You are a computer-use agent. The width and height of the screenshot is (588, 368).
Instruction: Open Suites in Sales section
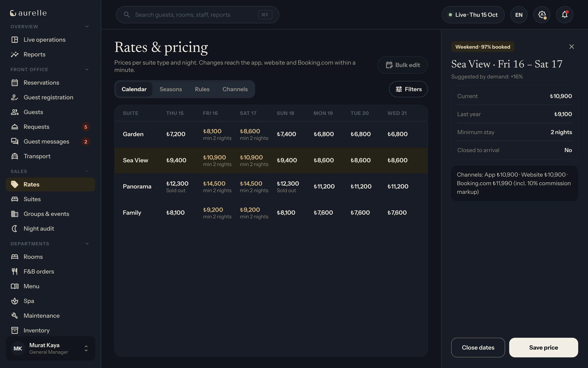pos(50,199)
